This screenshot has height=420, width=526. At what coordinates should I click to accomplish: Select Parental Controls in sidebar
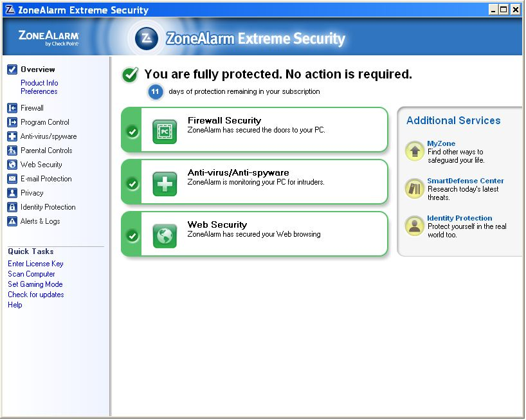coord(46,151)
